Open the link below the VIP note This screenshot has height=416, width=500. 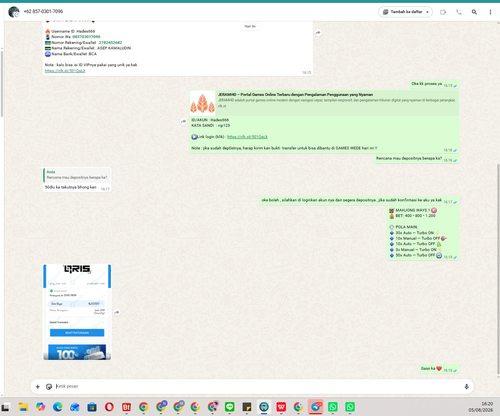click(x=65, y=71)
